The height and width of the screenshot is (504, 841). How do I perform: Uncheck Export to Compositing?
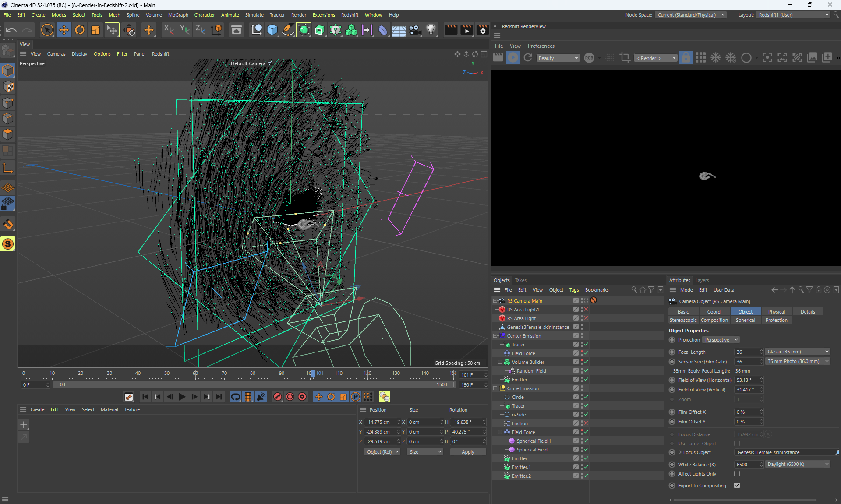[x=737, y=486]
